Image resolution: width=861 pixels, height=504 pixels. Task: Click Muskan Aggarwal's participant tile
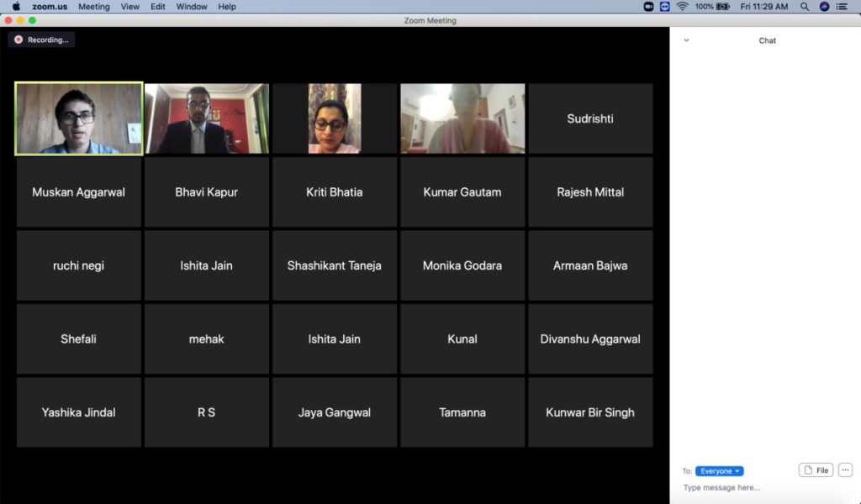coord(78,192)
